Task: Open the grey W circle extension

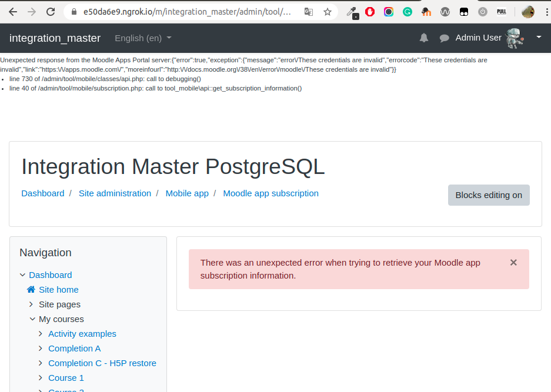Action: click(x=445, y=12)
